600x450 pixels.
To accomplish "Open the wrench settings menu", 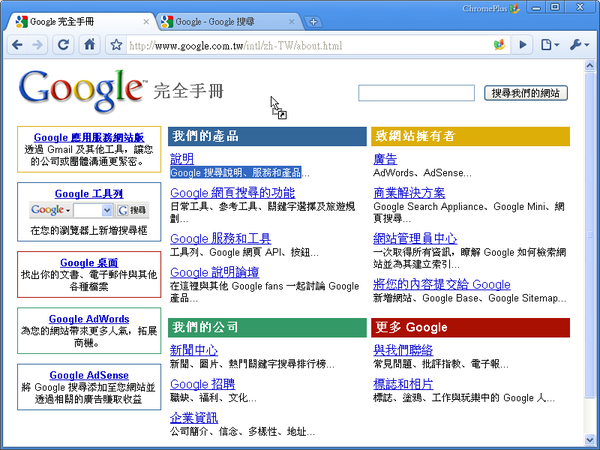I will pyautogui.click(x=579, y=45).
